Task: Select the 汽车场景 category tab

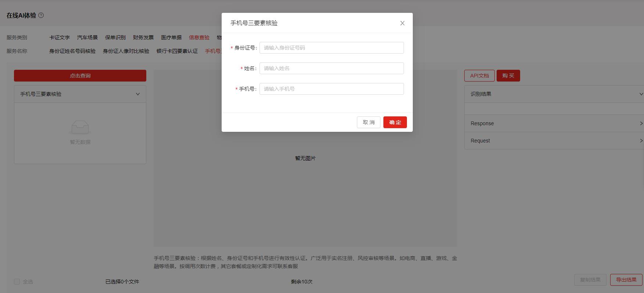Action: [x=87, y=37]
